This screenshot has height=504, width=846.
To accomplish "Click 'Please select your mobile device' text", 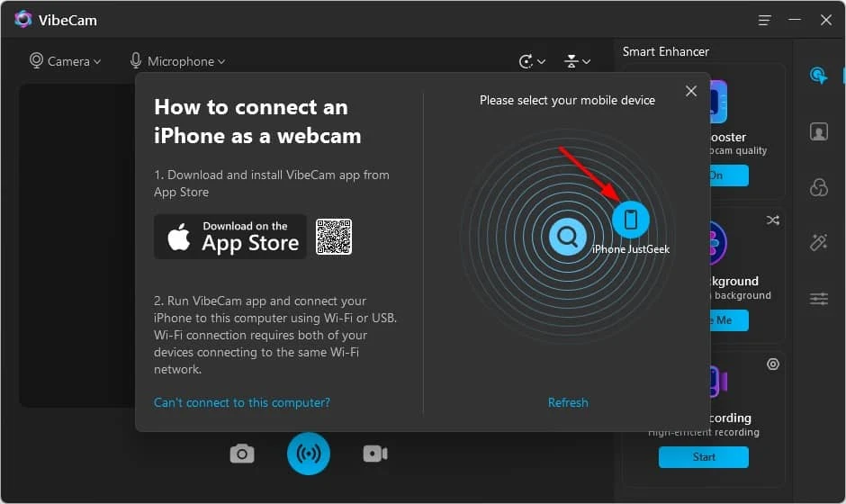I will pos(567,101).
